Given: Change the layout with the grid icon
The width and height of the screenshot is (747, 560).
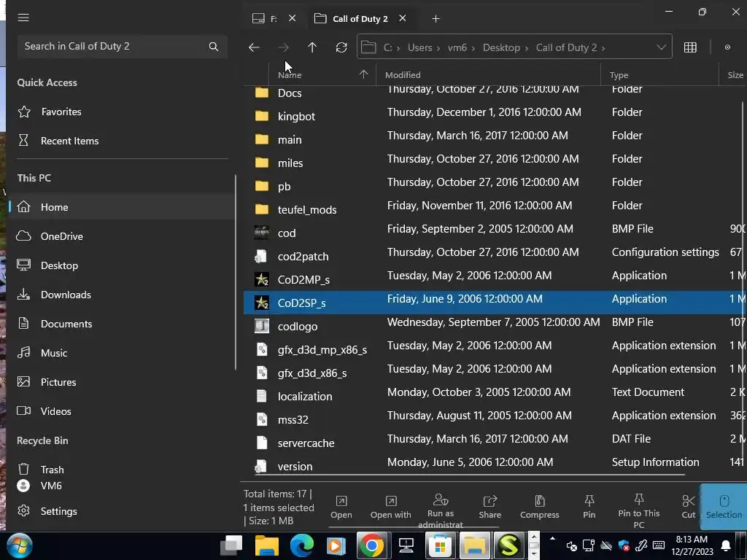Looking at the screenshot, I should click(x=690, y=47).
